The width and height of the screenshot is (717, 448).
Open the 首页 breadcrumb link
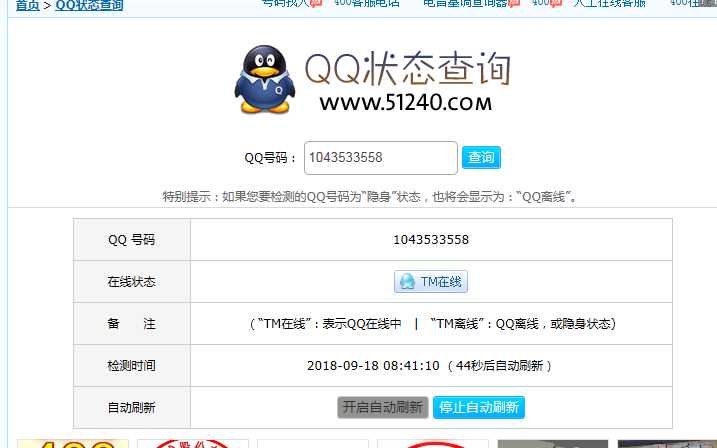27,5
